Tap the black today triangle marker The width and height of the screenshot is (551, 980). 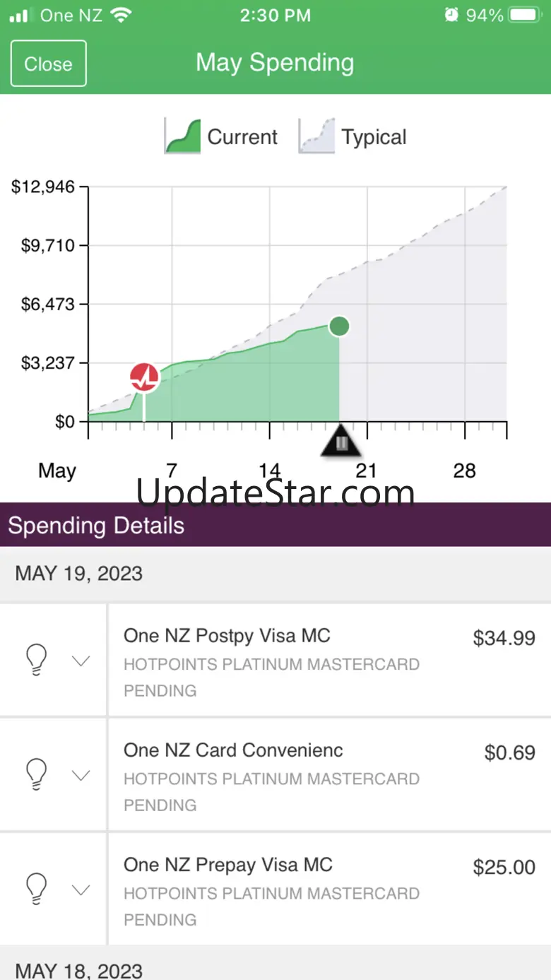click(x=341, y=442)
